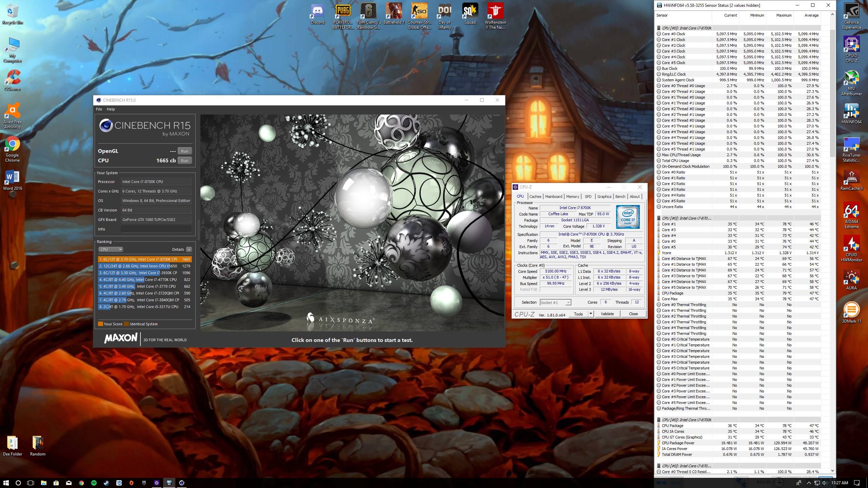Open Steam from the taskbar
Screen dimensions: 868x488
(106, 483)
